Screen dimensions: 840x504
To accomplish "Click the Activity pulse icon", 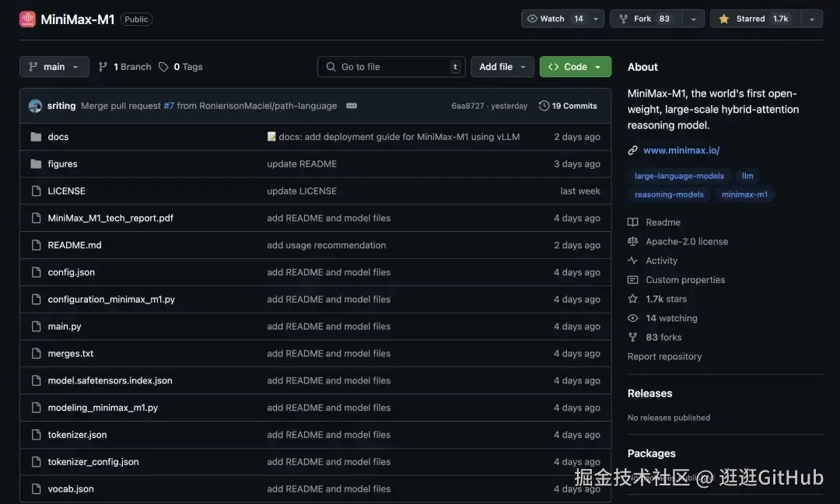I will (632, 261).
